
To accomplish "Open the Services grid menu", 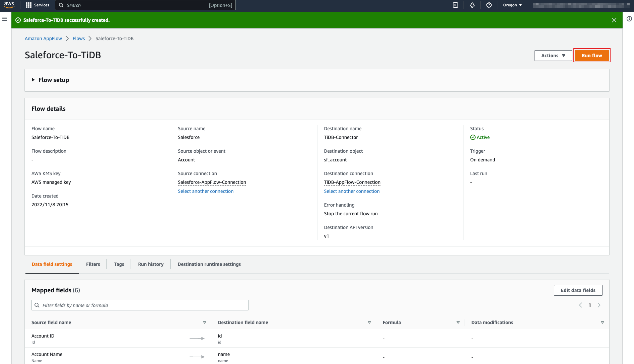I will [38, 5].
